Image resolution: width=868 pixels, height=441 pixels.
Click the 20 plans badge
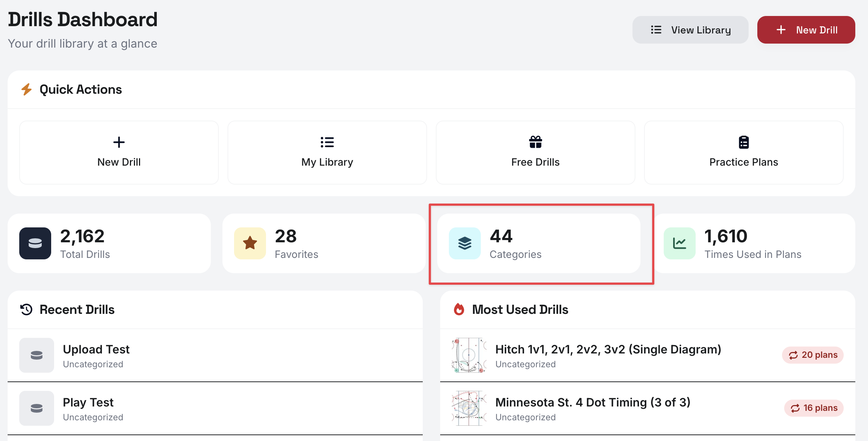point(813,355)
